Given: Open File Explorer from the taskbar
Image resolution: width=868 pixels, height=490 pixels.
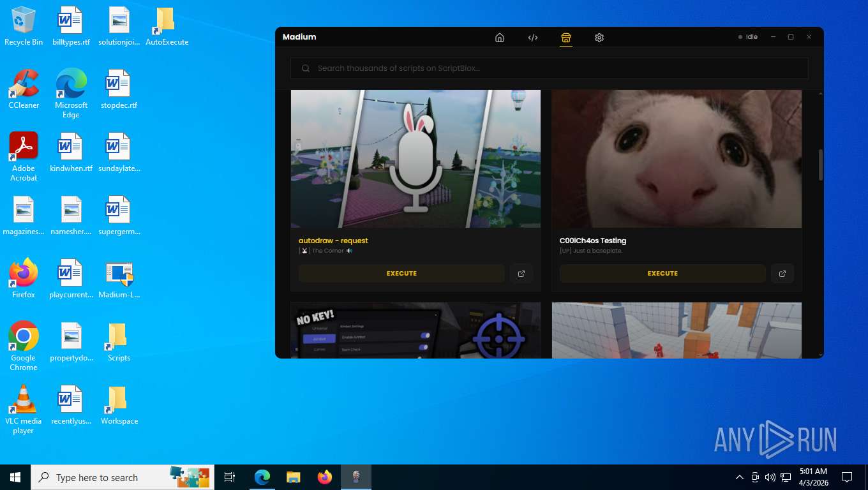Looking at the screenshot, I should [293, 477].
